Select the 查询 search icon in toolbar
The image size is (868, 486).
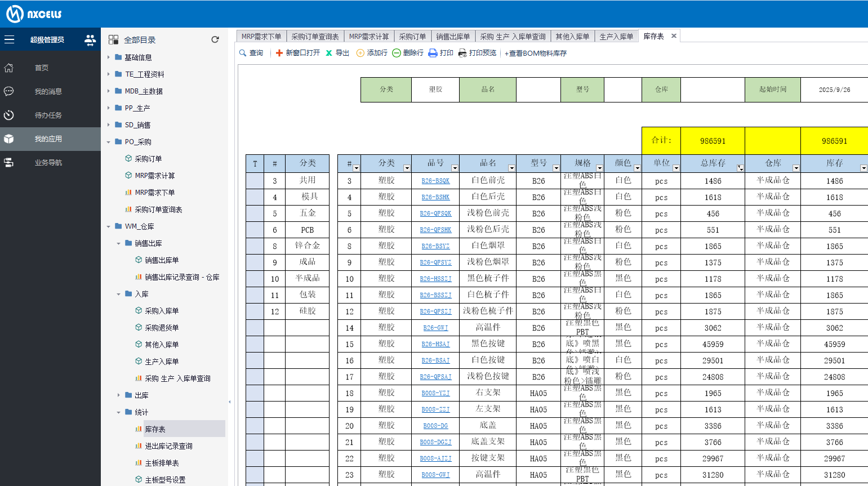coord(251,53)
